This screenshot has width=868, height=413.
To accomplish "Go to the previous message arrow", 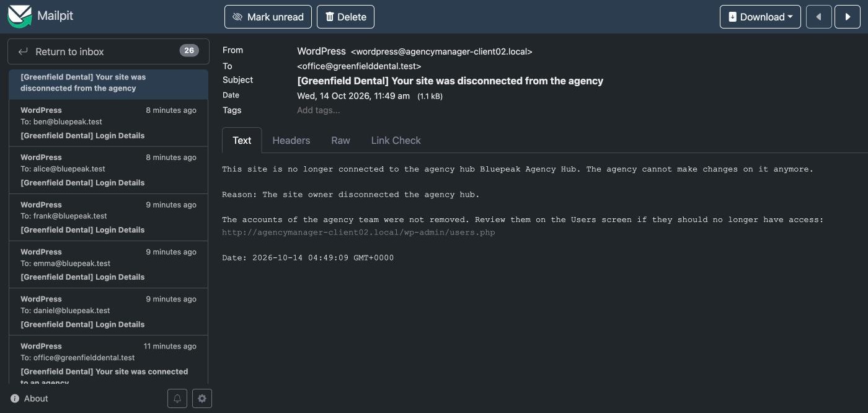I will 818,17.
